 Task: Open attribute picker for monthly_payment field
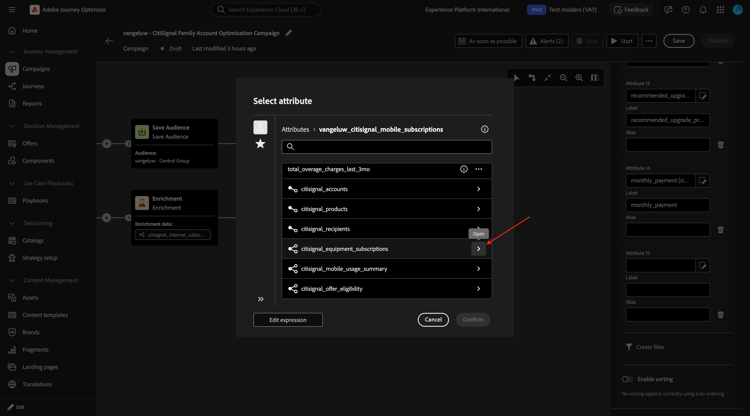[x=703, y=181]
